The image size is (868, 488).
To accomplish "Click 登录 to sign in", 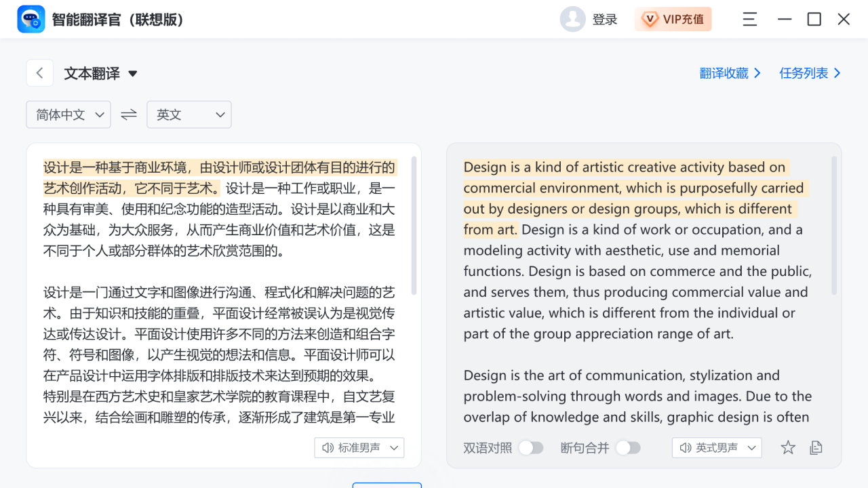I will pyautogui.click(x=604, y=19).
